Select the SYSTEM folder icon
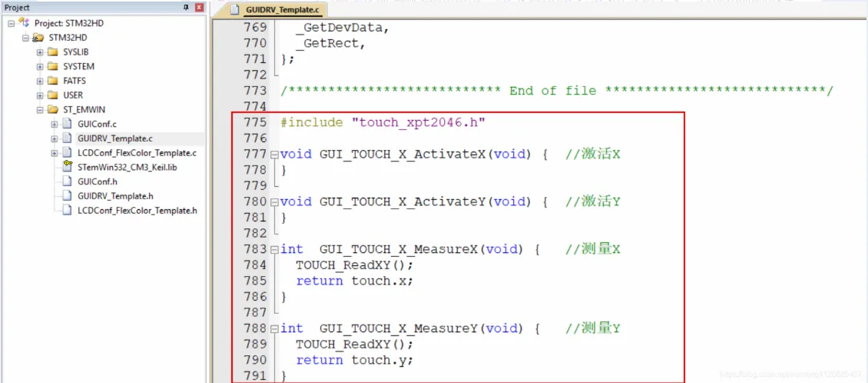 pyautogui.click(x=52, y=66)
